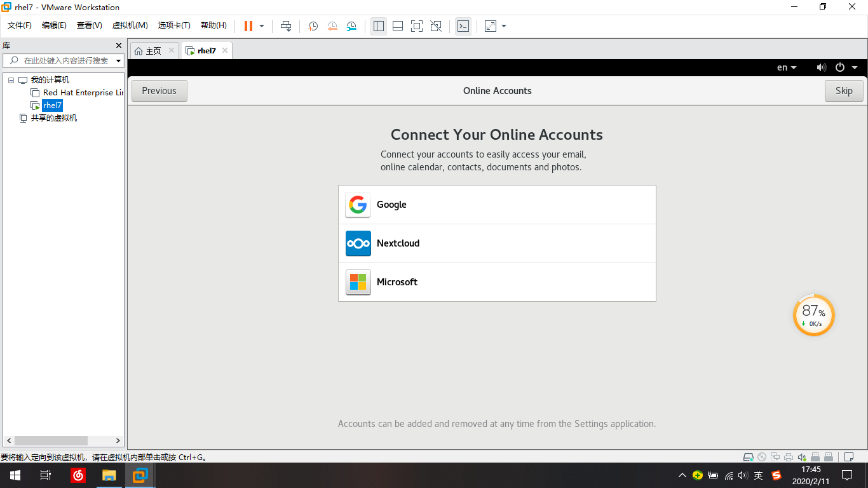Screen dimensions: 868x488
Task: Choose the Microsoft online account
Action: point(497,282)
